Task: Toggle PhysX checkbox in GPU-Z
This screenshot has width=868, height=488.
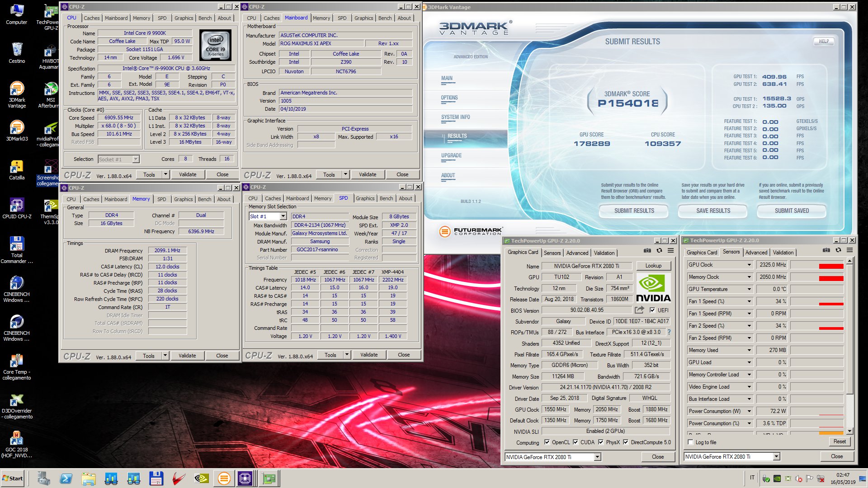Action: click(x=601, y=442)
